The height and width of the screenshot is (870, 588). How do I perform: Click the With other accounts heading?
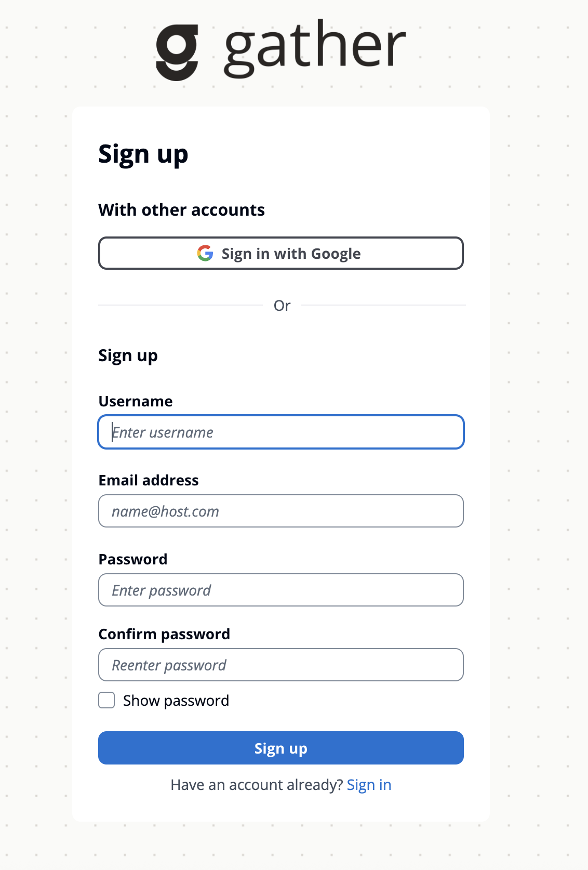[182, 210]
